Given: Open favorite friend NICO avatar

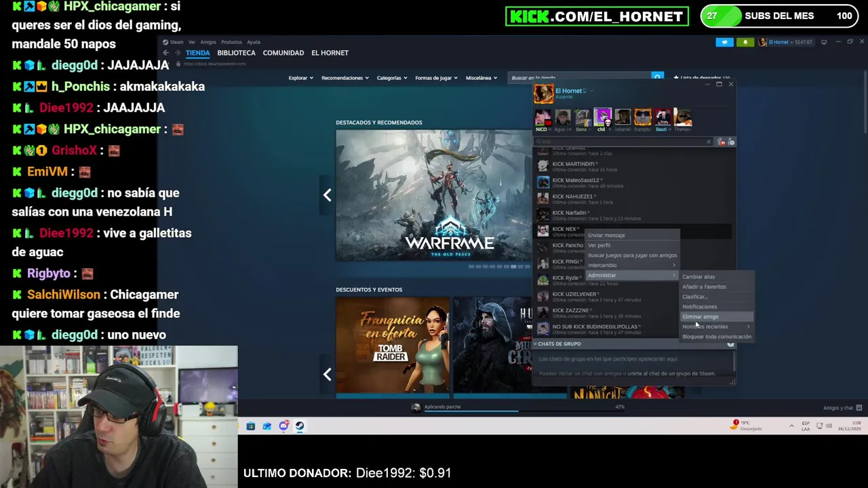Looking at the screenshot, I should (542, 118).
